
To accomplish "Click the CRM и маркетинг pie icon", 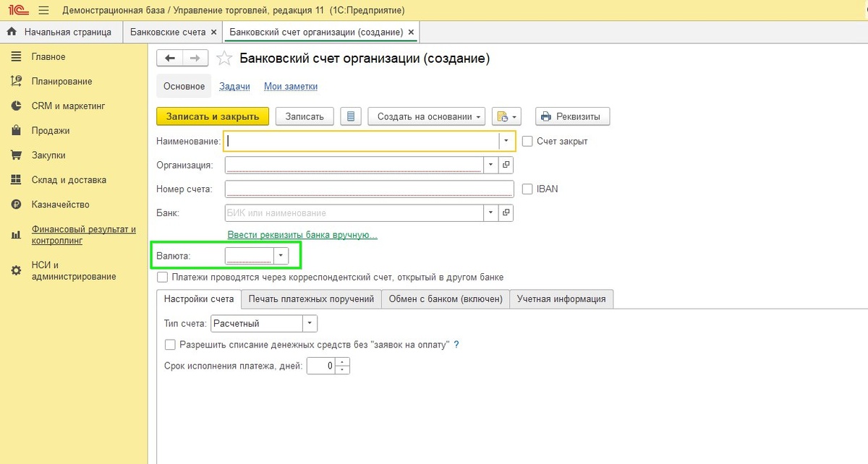I will pos(16,106).
